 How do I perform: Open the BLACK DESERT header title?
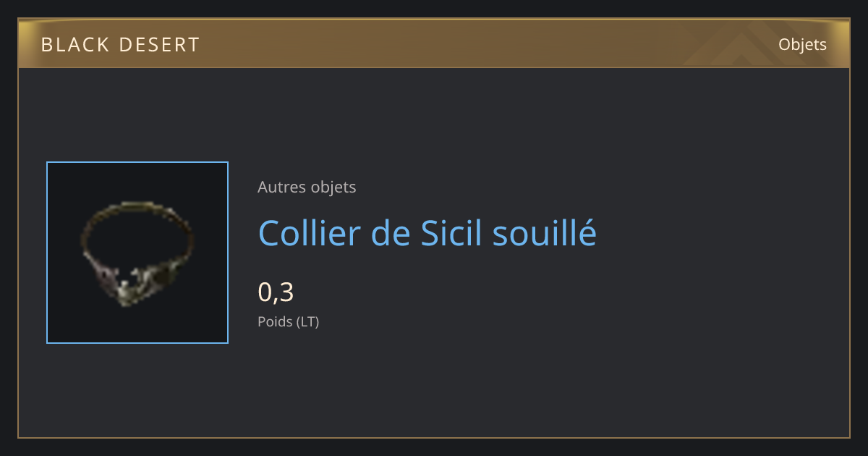click(x=120, y=45)
